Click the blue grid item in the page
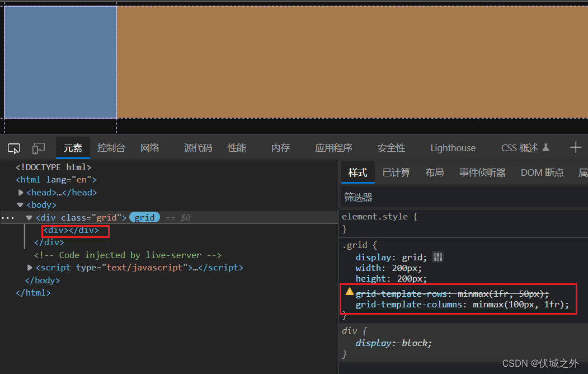 click(x=60, y=62)
